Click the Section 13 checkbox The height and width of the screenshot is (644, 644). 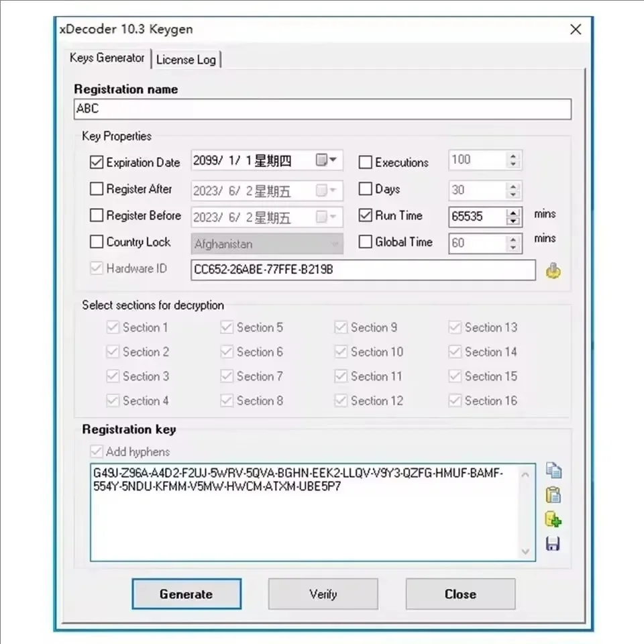tap(455, 327)
